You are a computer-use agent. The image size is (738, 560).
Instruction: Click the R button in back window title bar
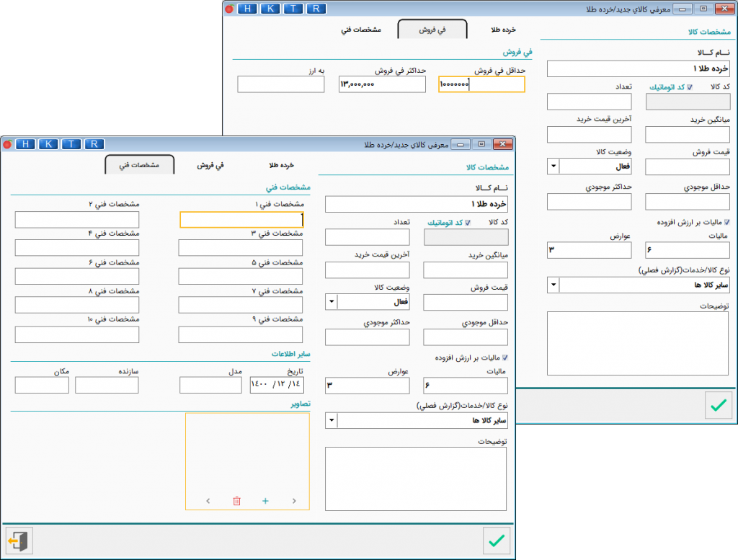(x=316, y=9)
